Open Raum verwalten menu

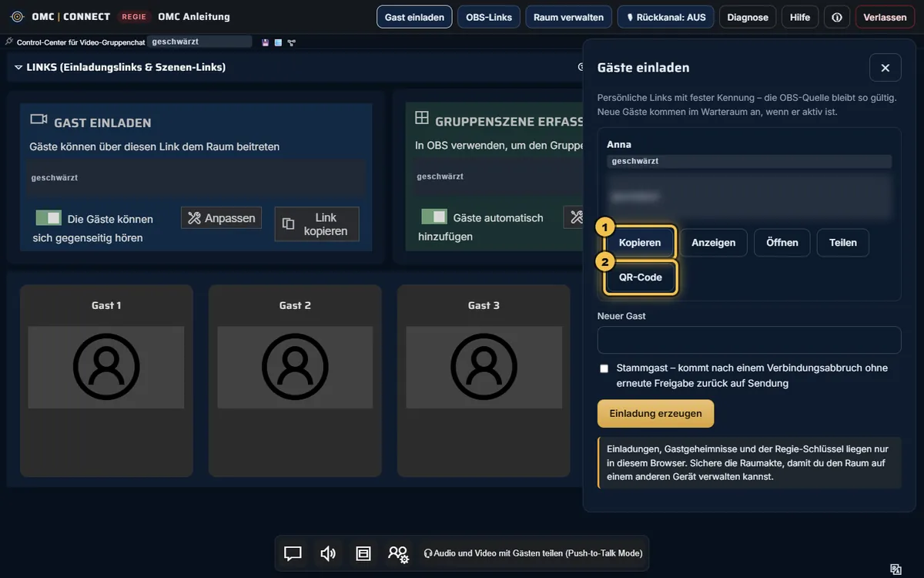coord(568,17)
